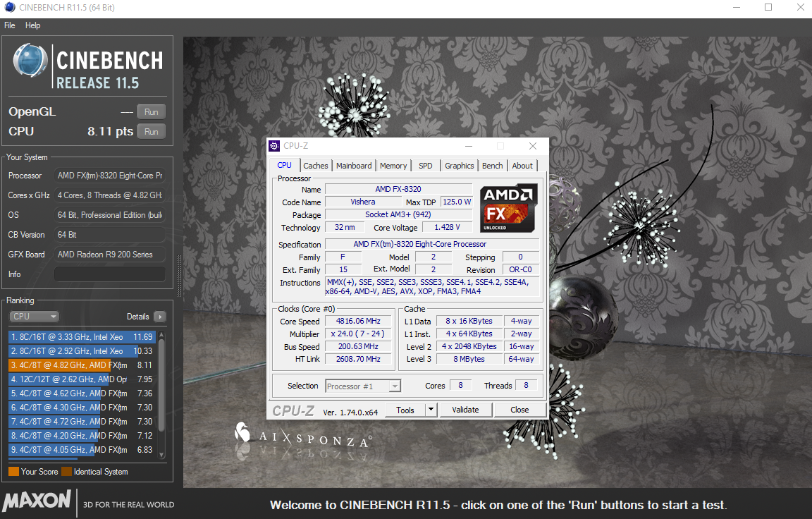Select ranking row 4C/8T @ 4.62 GHz
Screen dimensions: 812x519
[82, 393]
